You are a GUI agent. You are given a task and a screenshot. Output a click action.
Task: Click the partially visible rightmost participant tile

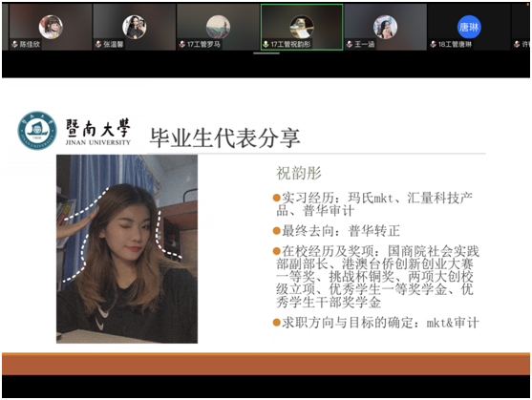(x=521, y=27)
